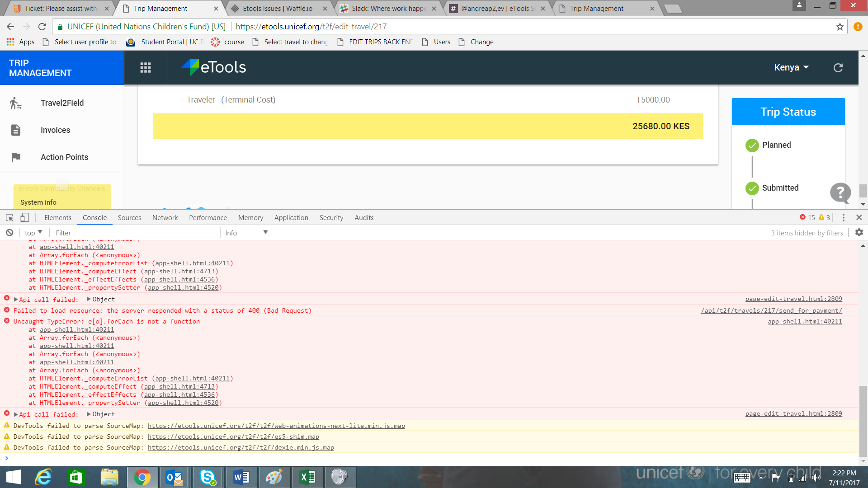Clear the console messages
Viewport: 868px width, 488px height.
click(9, 232)
